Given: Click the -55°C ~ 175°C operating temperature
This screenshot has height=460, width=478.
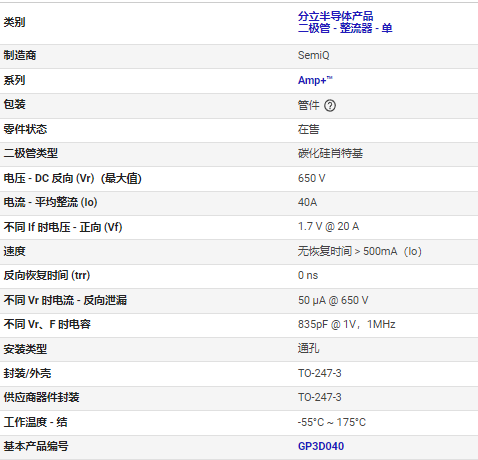Looking at the screenshot, I should 332,422.
